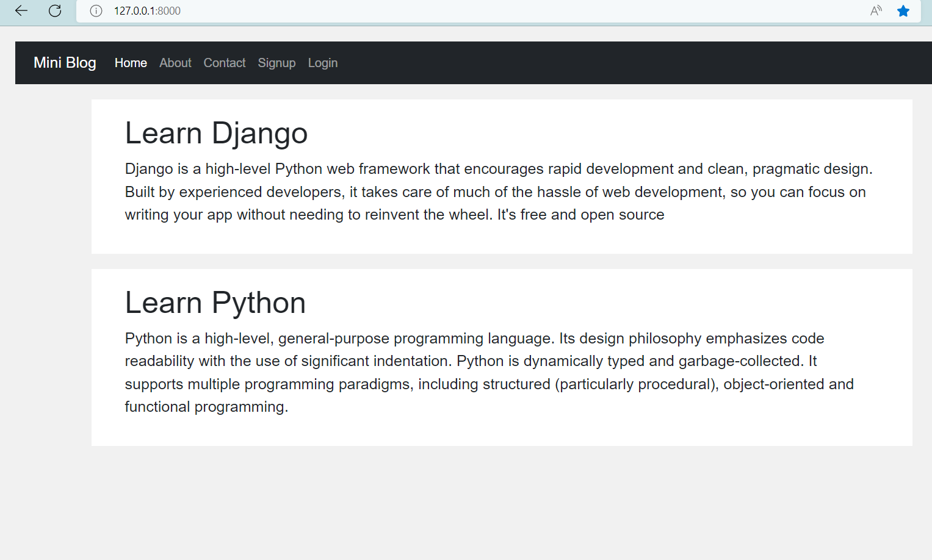This screenshot has width=932, height=560.
Task: Click the Learn Python post heading
Action: click(215, 303)
